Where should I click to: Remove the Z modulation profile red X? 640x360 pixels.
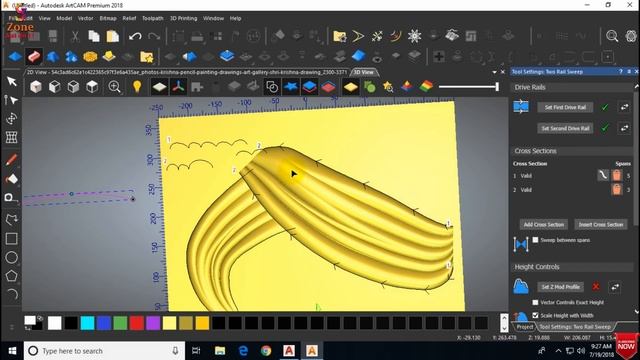click(x=596, y=287)
